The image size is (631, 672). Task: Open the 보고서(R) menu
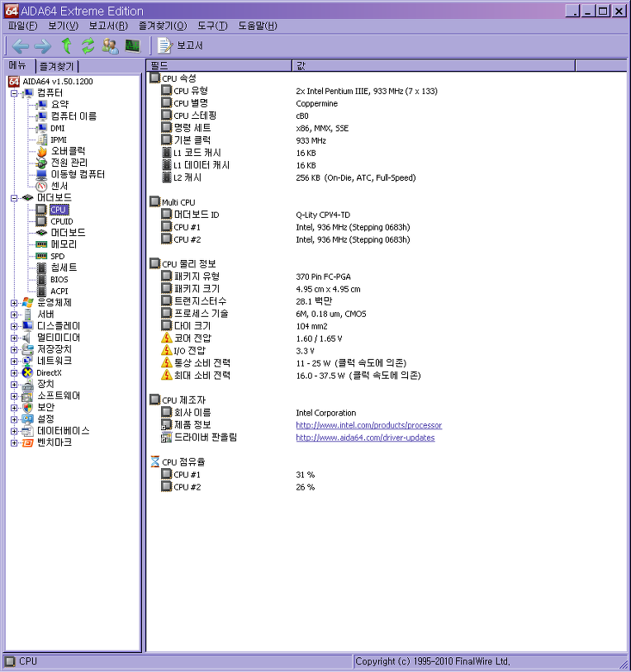coord(108,26)
